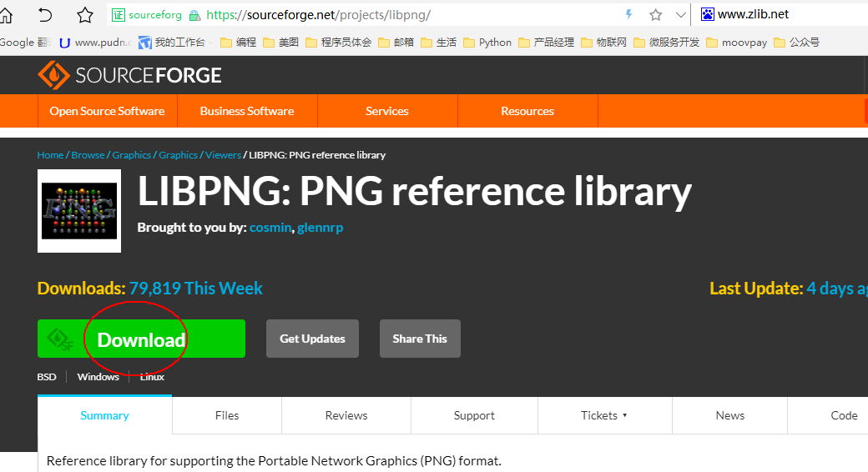Open the www.pudn bookmark
This screenshot has width=868, height=472.
pyautogui.click(x=96, y=43)
